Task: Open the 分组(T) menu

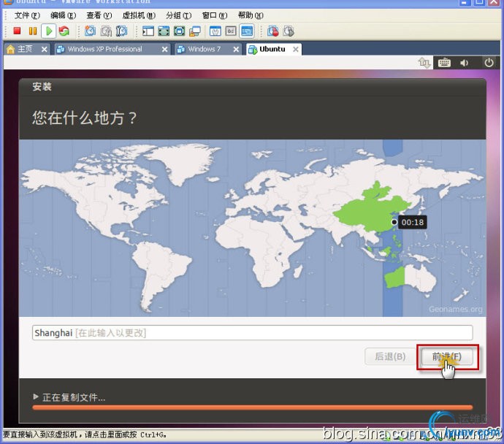Action: click(x=179, y=15)
